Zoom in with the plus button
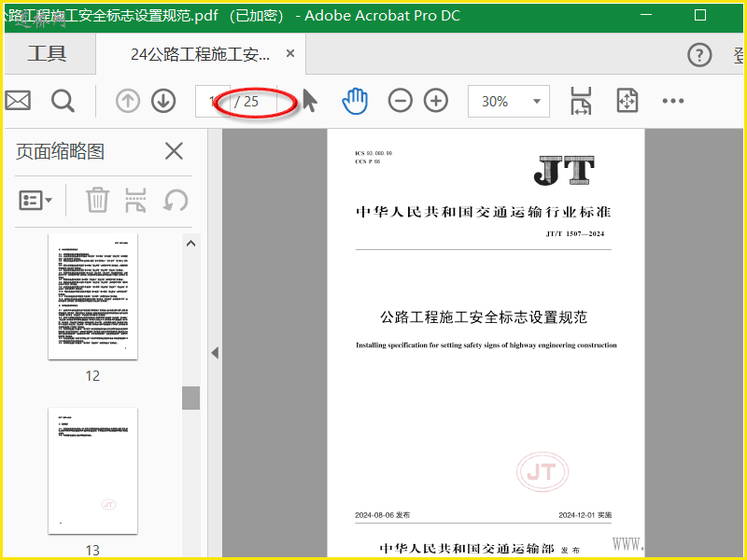Viewport: 747px width, 560px height. (436, 101)
